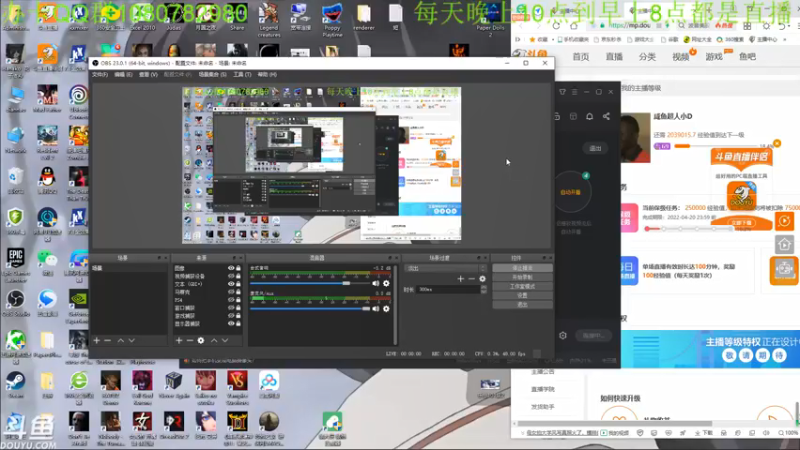
Task: Click the OBS preview canvas thumbnail
Action: coord(322,165)
